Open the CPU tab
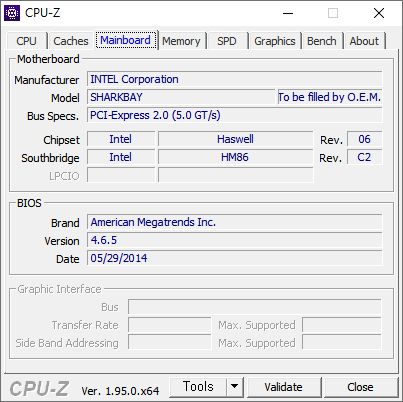The width and height of the screenshot is (403, 402). (x=26, y=41)
